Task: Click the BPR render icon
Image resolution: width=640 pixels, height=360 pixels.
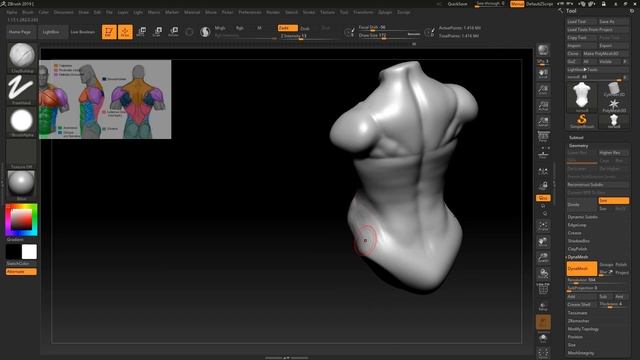Action: coord(543,50)
